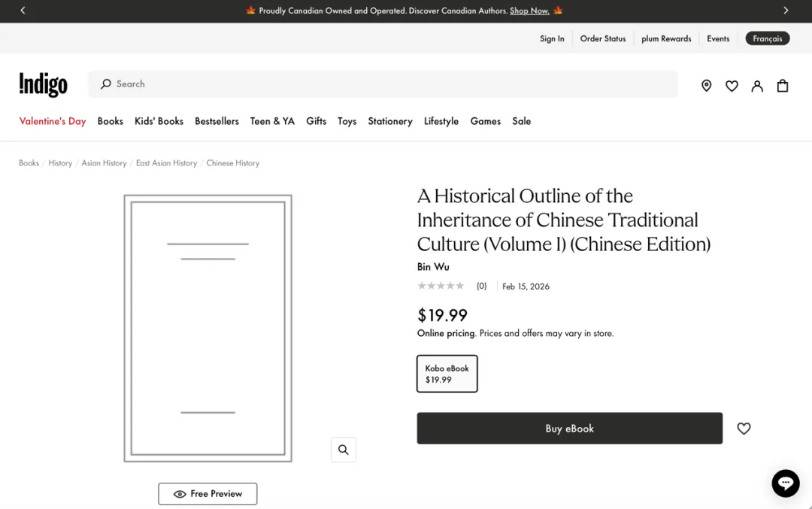Open store locator pin icon

[x=706, y=86]
